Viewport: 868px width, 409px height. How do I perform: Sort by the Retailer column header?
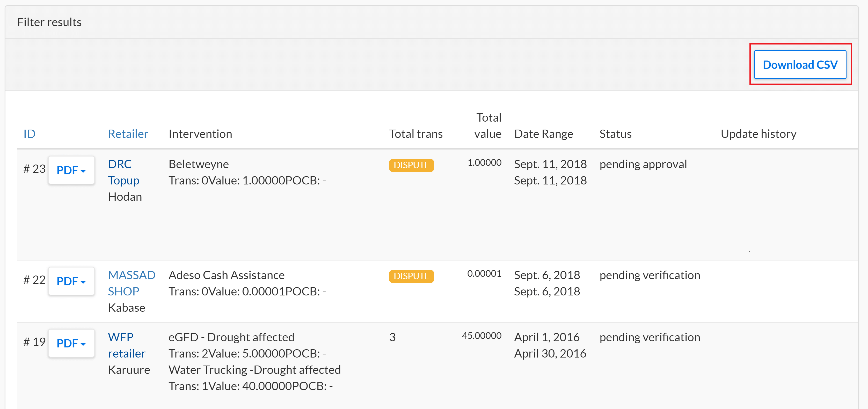click(x=128, y=134)
